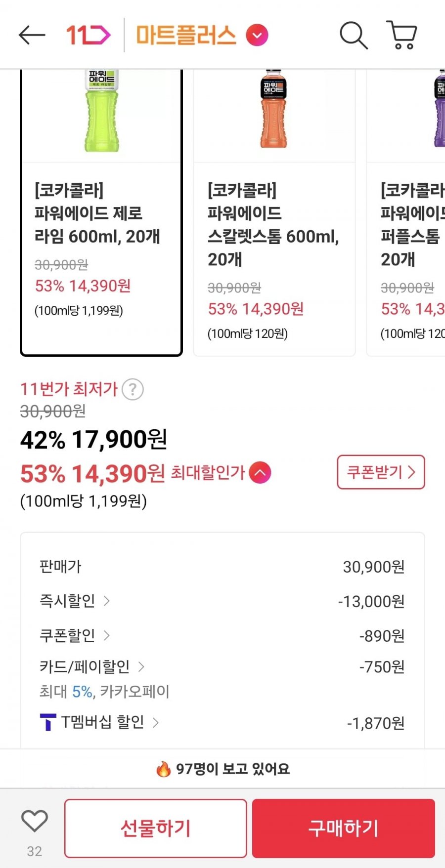The height and width of the screenshot is (868, 445).
Task: Open T멤버십 할인 details
Action: coord(109,722)
